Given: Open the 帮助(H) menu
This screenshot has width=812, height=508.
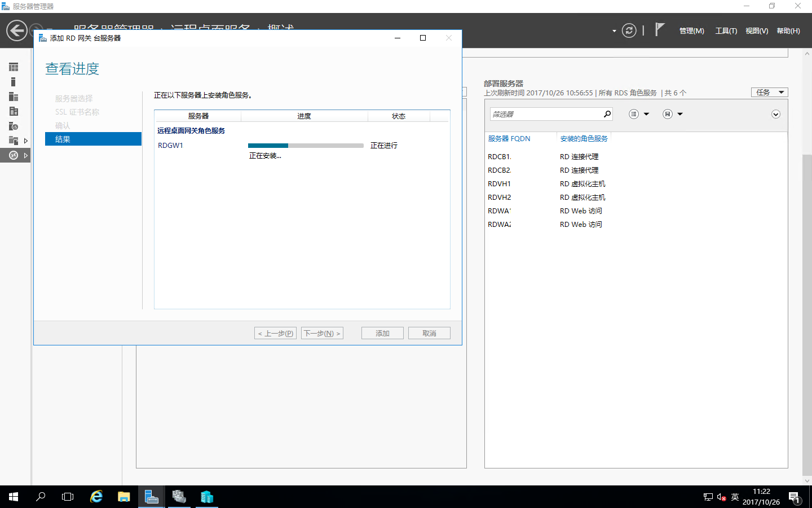Looking at the screenshot, I should click(x=788, y=31).
